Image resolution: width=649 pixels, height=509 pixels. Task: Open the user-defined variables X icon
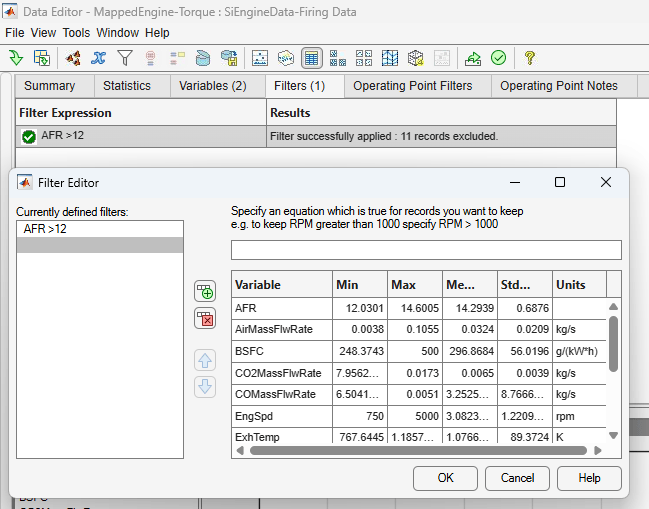tap(99, 58)
